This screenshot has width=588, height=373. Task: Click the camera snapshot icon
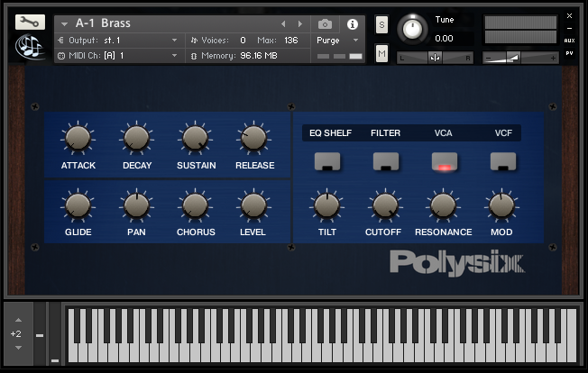(x=325, y=24)
